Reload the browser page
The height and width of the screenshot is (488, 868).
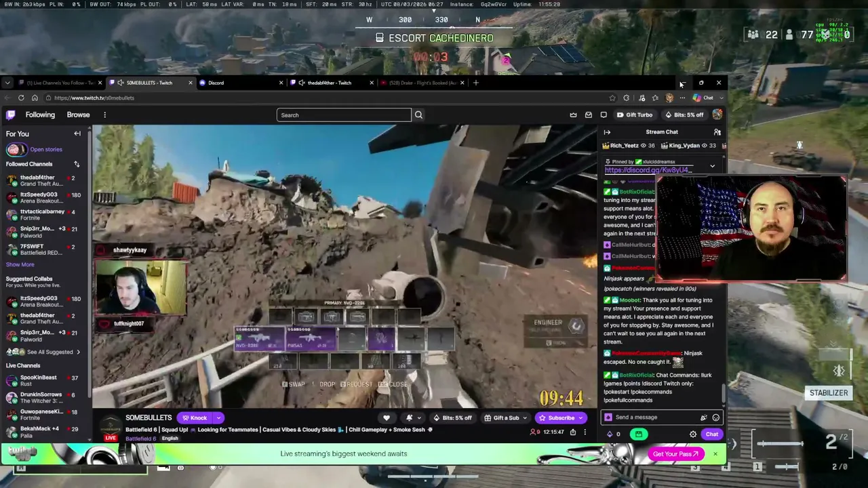[x=21, y=98]
